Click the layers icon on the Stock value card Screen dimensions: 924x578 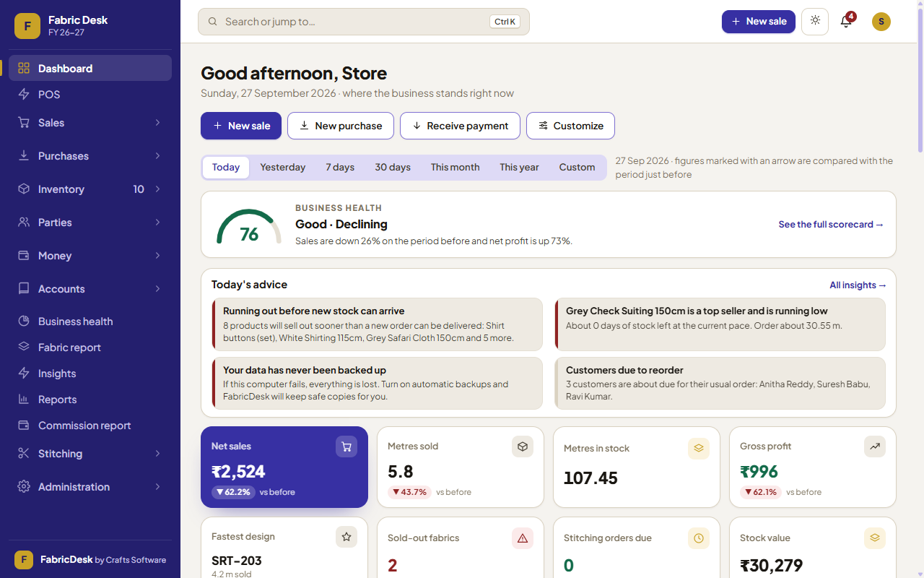[875, 538]
